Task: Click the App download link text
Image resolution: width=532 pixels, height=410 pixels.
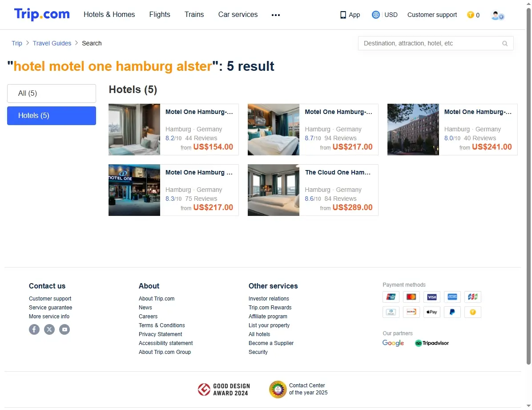Action: (354, 15)
